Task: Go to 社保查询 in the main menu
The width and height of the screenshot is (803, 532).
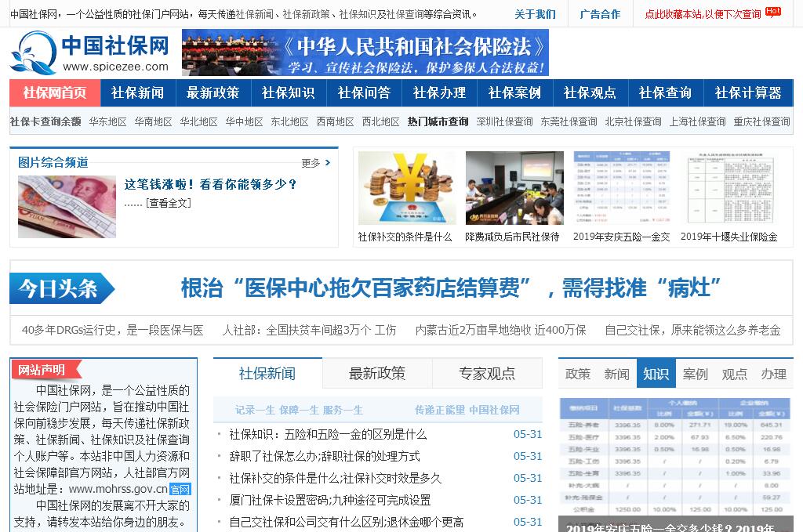Action: (x=665, y=92)
